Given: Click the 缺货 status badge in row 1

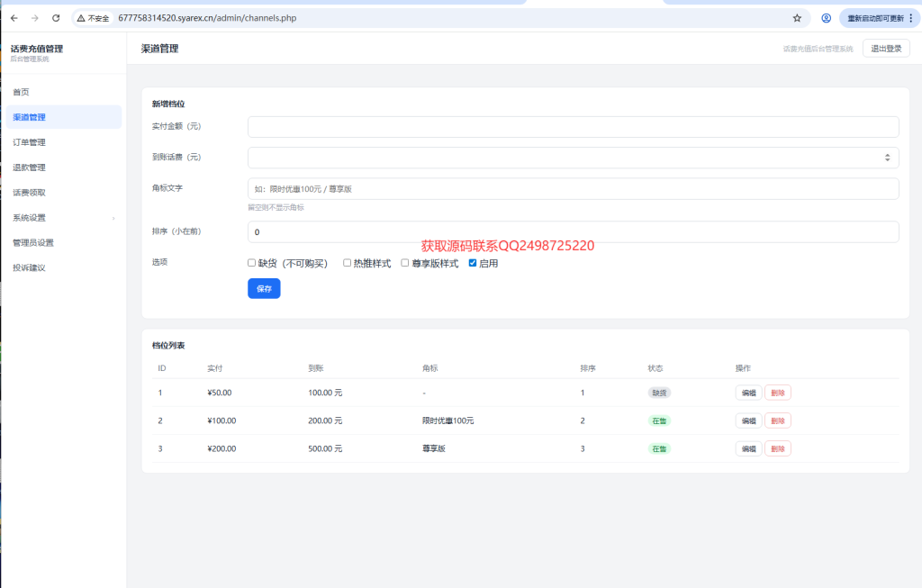Looking at the screenshot, I should (x=659, y=393).
